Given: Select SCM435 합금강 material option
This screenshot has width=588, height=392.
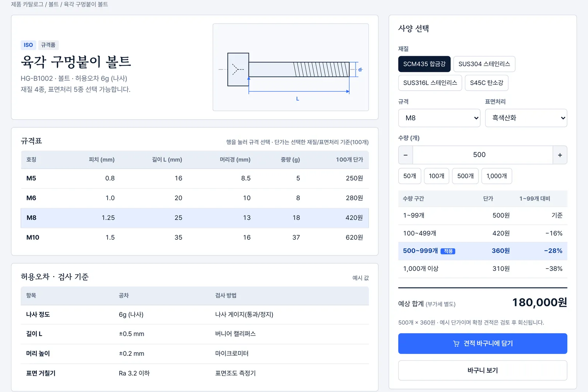Looking at the screenshot, I should [424, 64].
